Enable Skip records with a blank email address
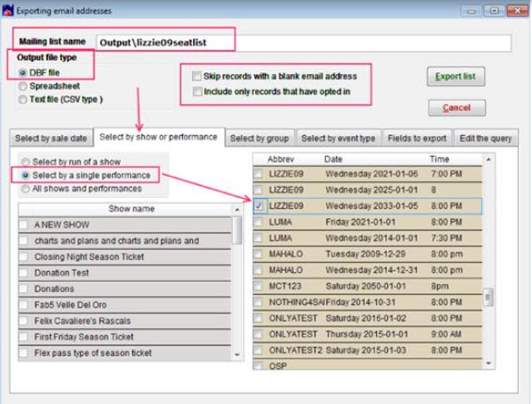The width and height of the screenshot is (532, 404). coord(197,77)
